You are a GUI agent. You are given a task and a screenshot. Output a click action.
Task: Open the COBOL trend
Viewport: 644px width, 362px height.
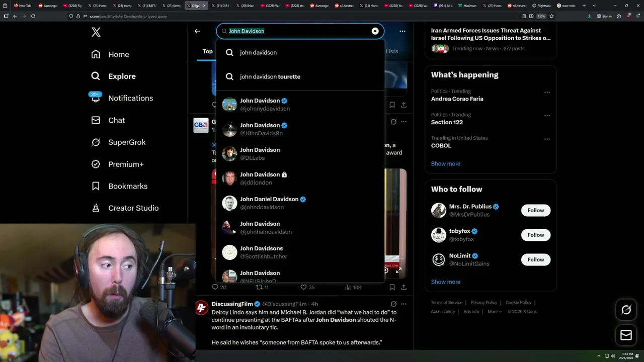pos(441,145)
